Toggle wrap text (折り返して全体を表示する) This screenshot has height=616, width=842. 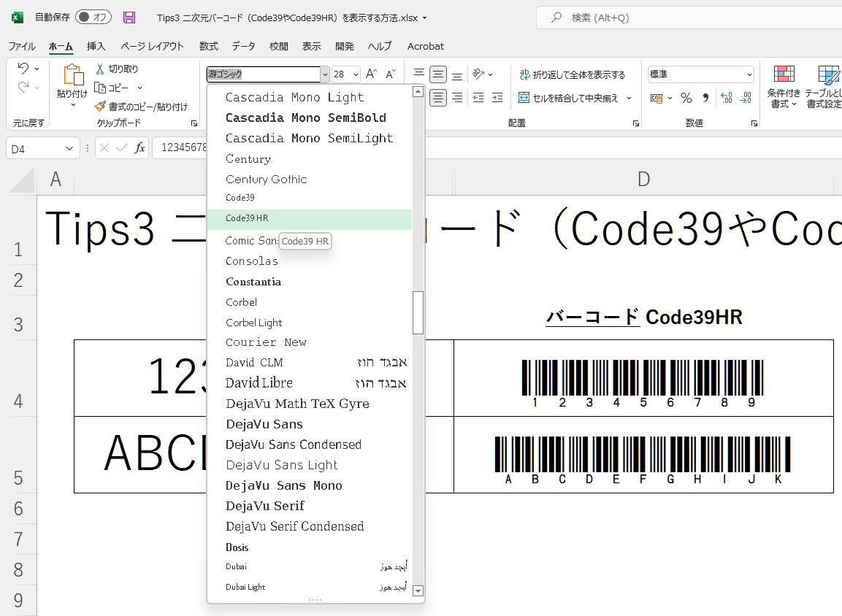(572, 74)
